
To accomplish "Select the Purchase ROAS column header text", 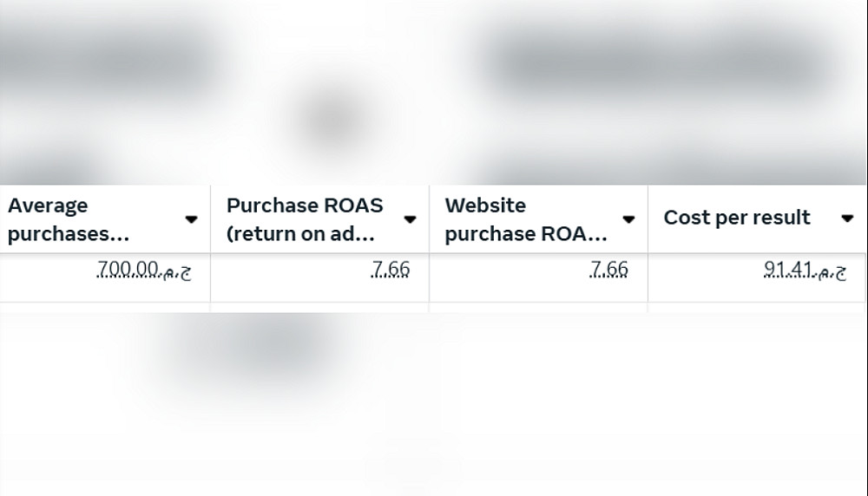I will click(304, 219).
